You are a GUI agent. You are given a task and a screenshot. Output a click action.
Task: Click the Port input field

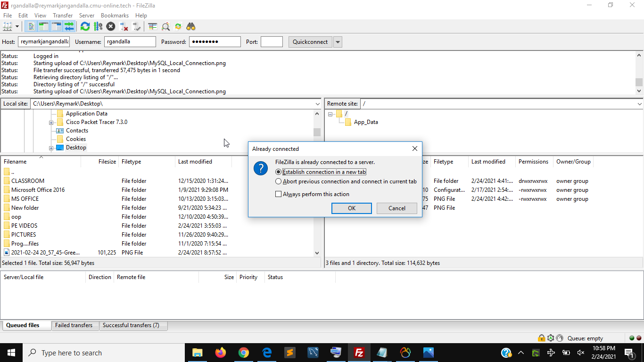(x=272, y=42)
